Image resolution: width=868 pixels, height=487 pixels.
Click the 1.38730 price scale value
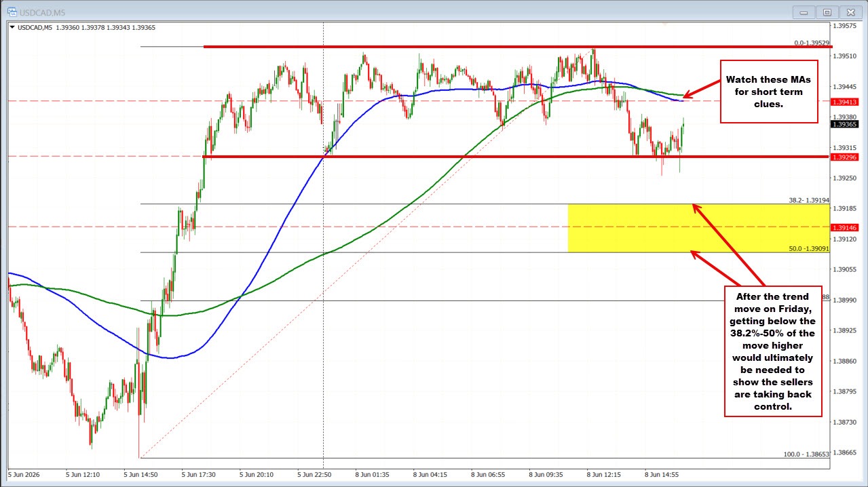click(846, 422)
